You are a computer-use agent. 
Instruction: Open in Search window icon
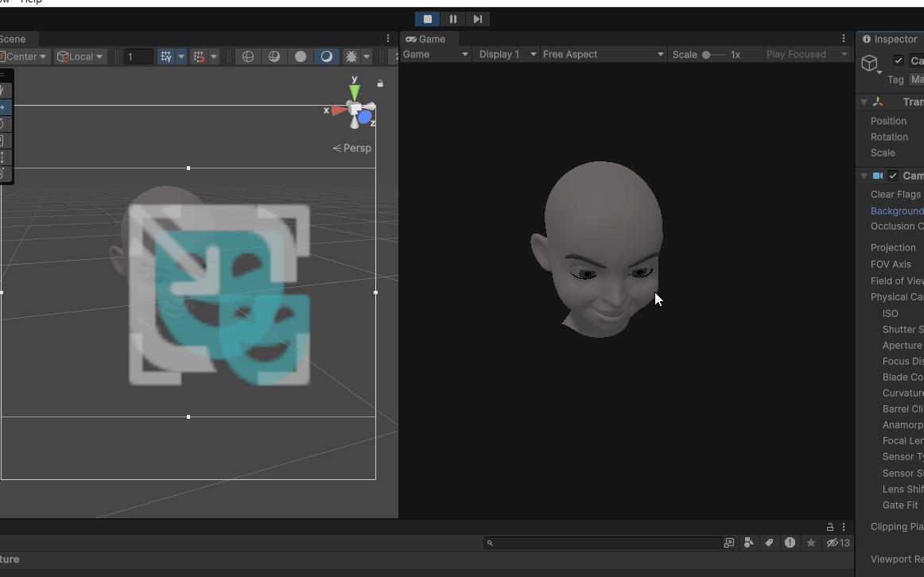coord(729,543)
